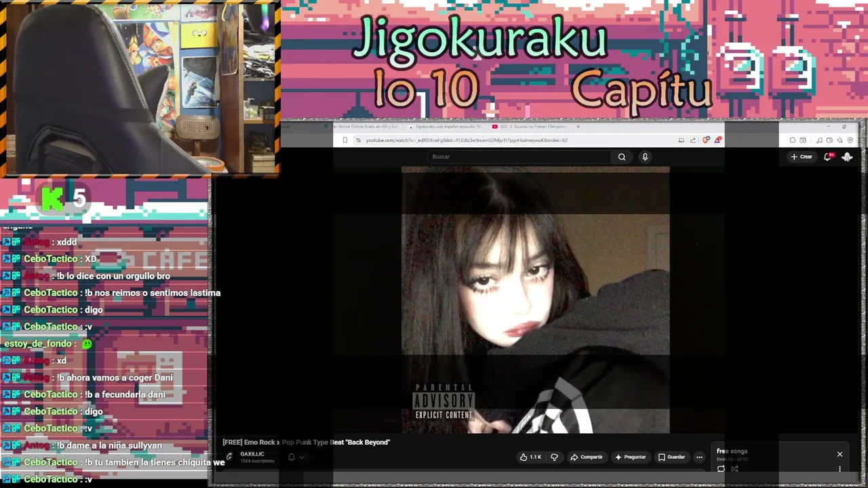Screen dimensions: 868x488
Task: Click site settings icon before youtube.com URL
Action: click(x=358, y=140)
